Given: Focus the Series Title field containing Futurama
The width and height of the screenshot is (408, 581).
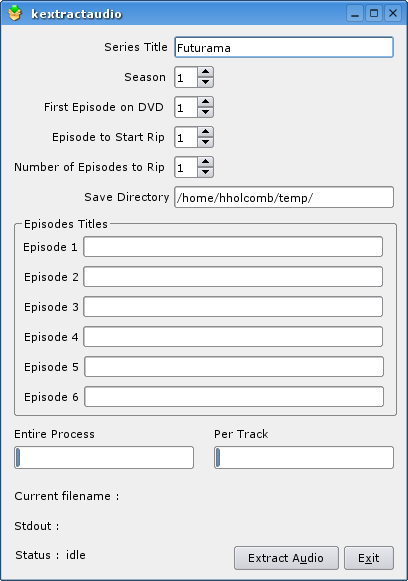Looking at the screenshot, I should (284, 47).
